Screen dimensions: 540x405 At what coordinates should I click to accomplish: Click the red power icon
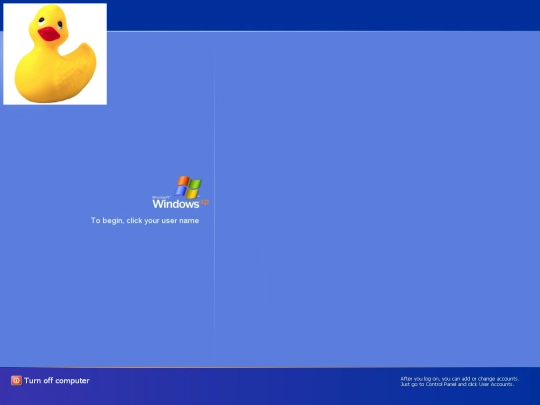pos(16,381)
